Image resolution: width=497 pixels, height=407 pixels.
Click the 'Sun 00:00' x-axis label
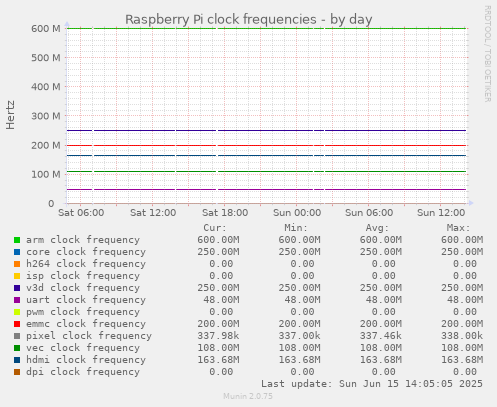pyautogui.click(x=297, y=213)
